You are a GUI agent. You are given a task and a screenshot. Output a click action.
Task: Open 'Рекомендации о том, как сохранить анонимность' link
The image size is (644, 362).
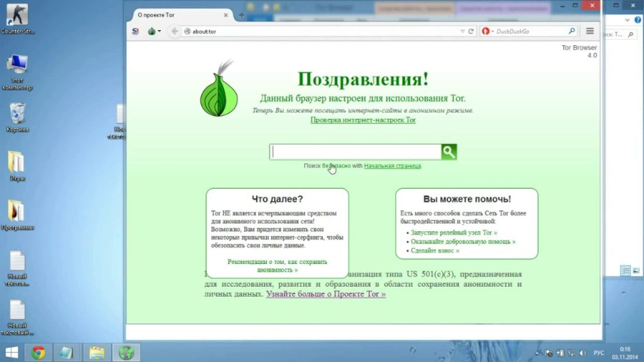click(277, 265)
